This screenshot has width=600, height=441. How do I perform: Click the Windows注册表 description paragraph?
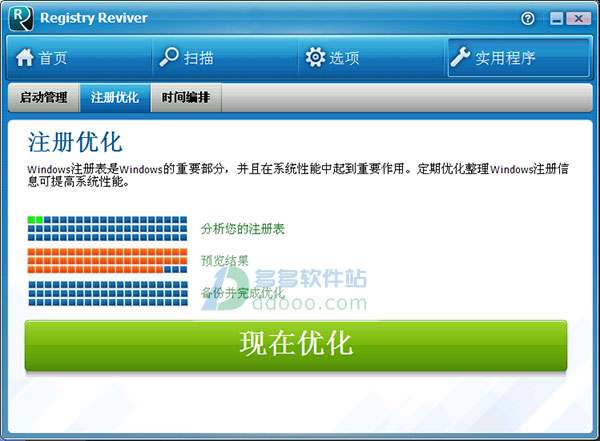pos(298,175)
